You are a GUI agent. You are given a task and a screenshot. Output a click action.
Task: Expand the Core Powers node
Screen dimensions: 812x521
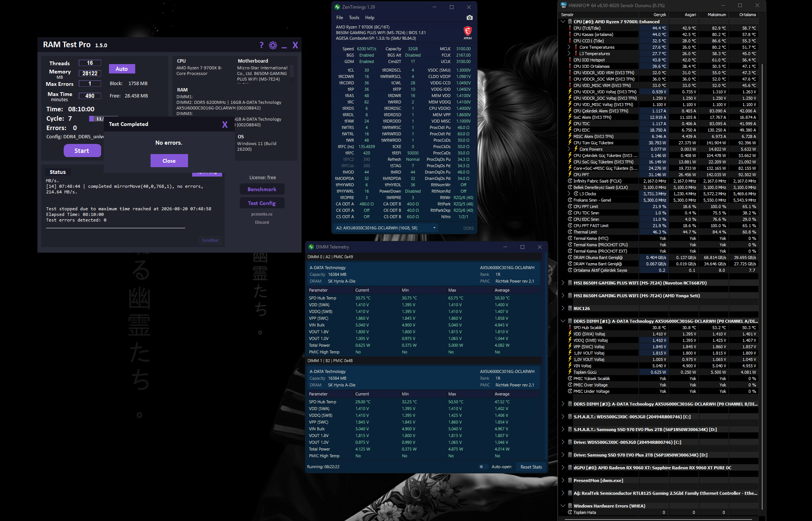pyautogui.click(x=569, y=149)
